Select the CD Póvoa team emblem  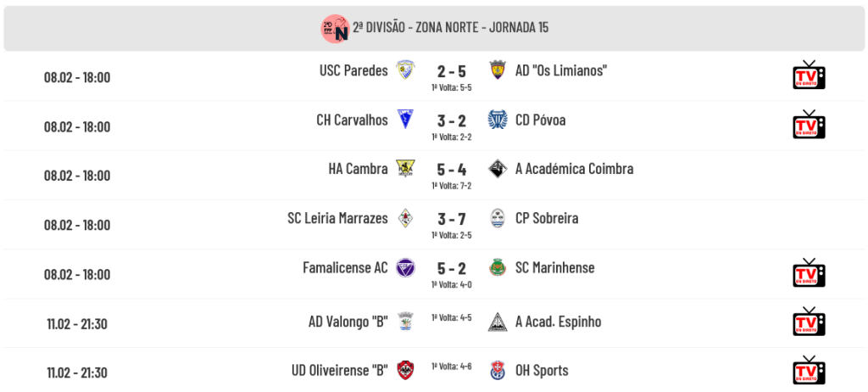tap(497, 119)
